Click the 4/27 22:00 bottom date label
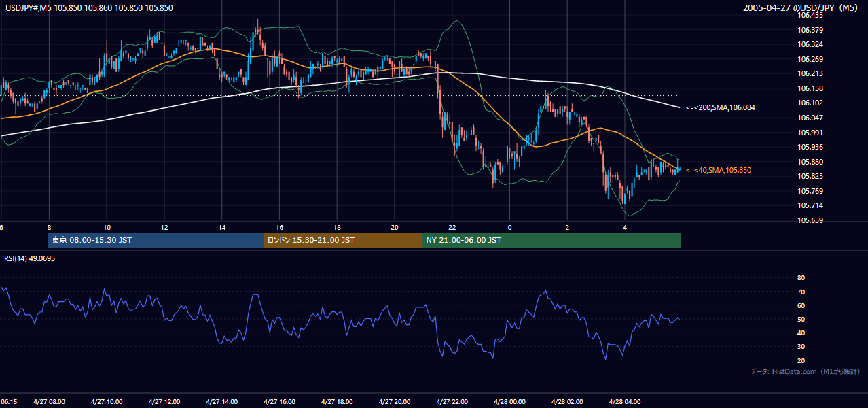The image size is (868, 408). [x=452, y=401]
